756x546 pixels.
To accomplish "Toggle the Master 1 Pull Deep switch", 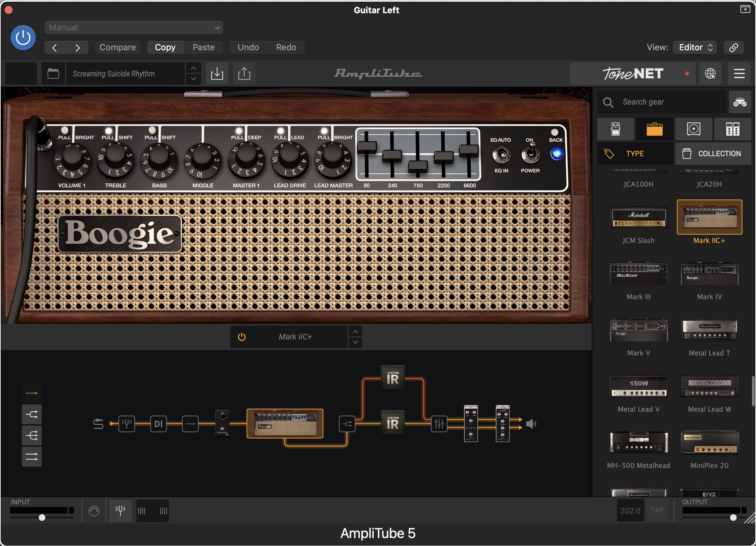I will [x=238, y=130].
